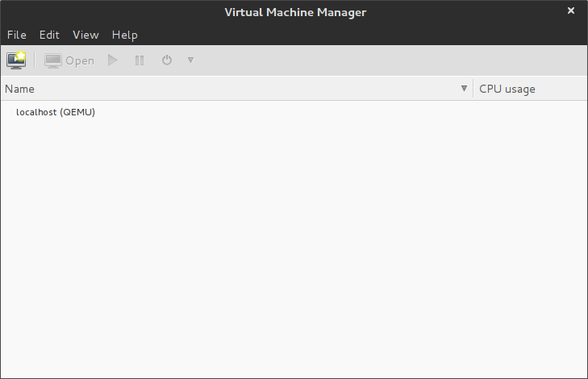This screenshot has width=588, height=379.
Task: Click the Create new virtual machine icon
Action: pos(16,60)
